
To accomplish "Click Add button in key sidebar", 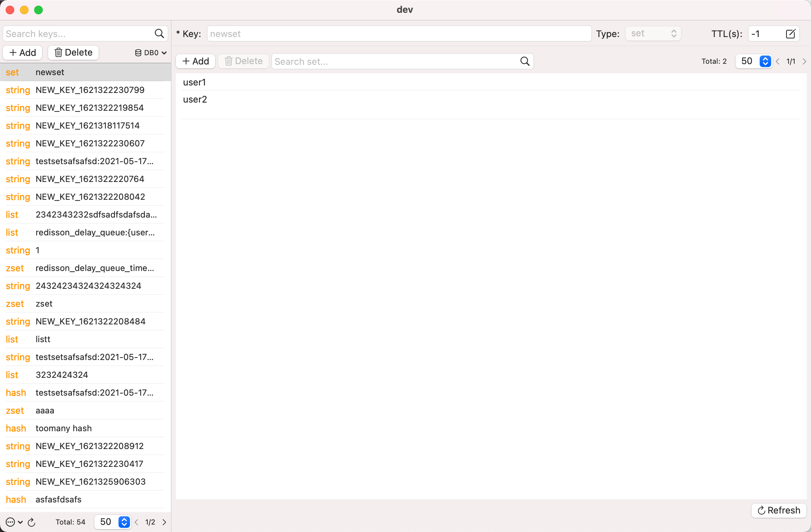I will click(22, 53).
